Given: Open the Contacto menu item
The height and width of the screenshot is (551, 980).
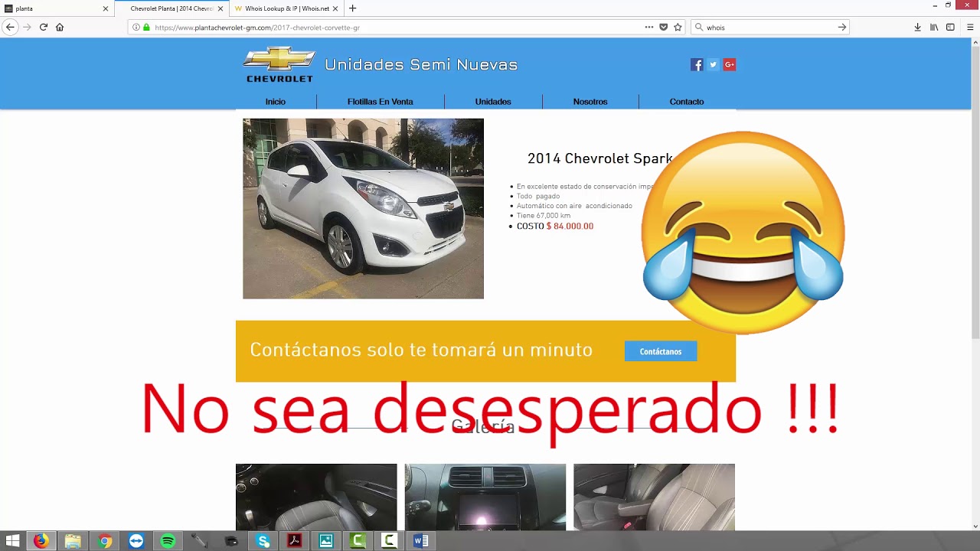Looking at the screenshot, I should 687,102.
